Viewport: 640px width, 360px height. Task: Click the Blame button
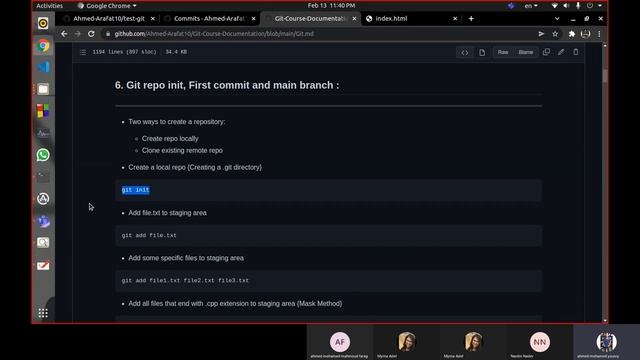(x=526, y=52)
